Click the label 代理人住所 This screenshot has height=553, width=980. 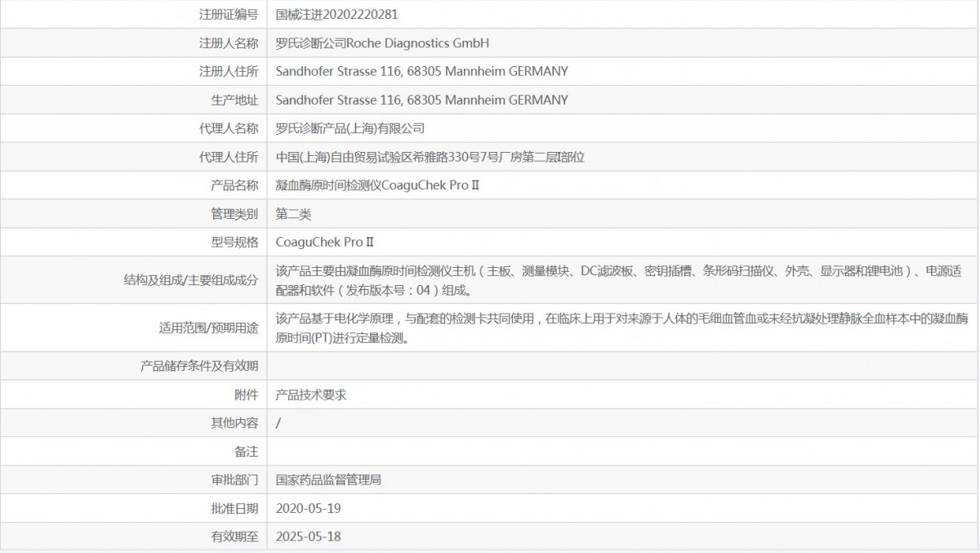click(x=229, y=157)
